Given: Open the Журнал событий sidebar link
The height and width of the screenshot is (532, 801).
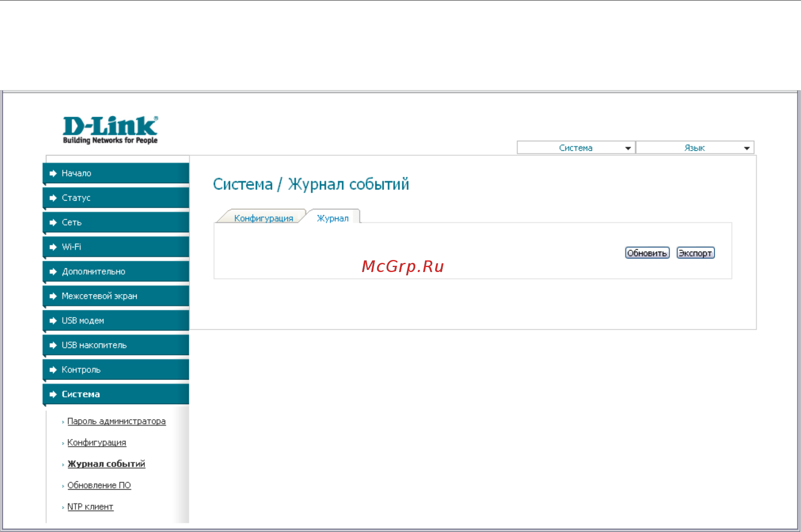Looking at the screenshot, I should 106,464.
